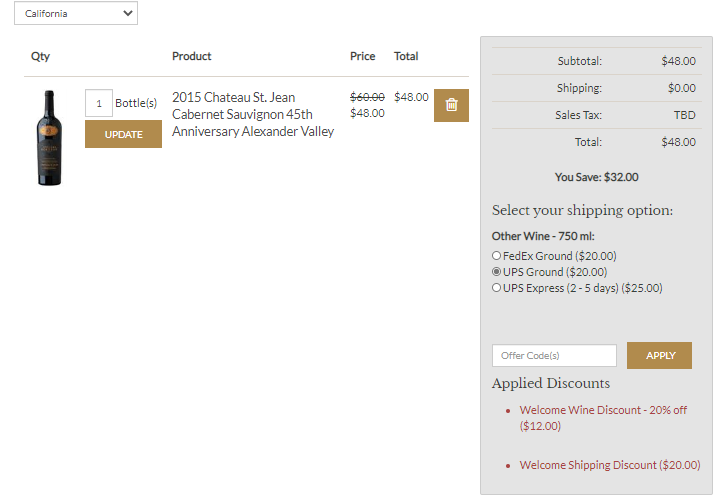Click the Select your shipping option heading
This screenshot has height=502, width=718.
[x=582, y=210]
